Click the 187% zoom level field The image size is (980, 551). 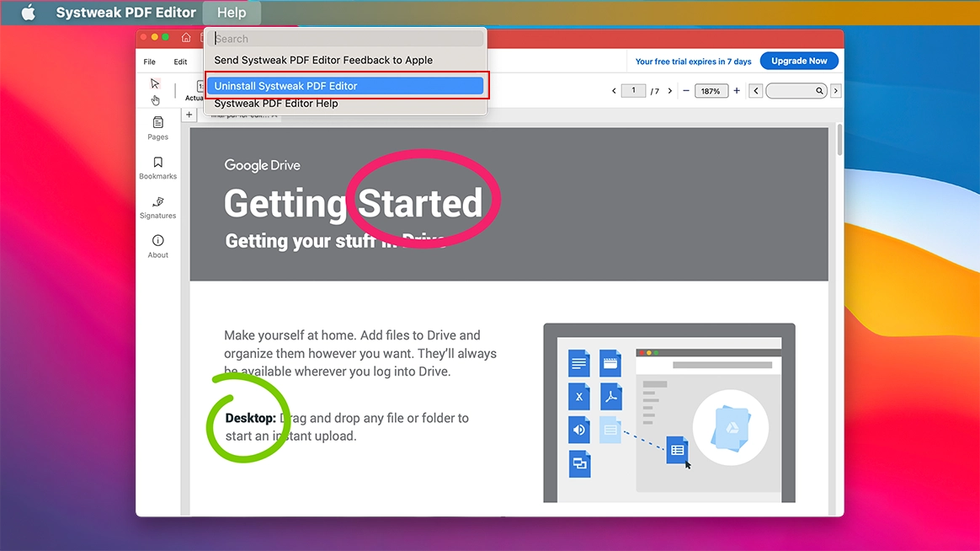coord(711,91)
